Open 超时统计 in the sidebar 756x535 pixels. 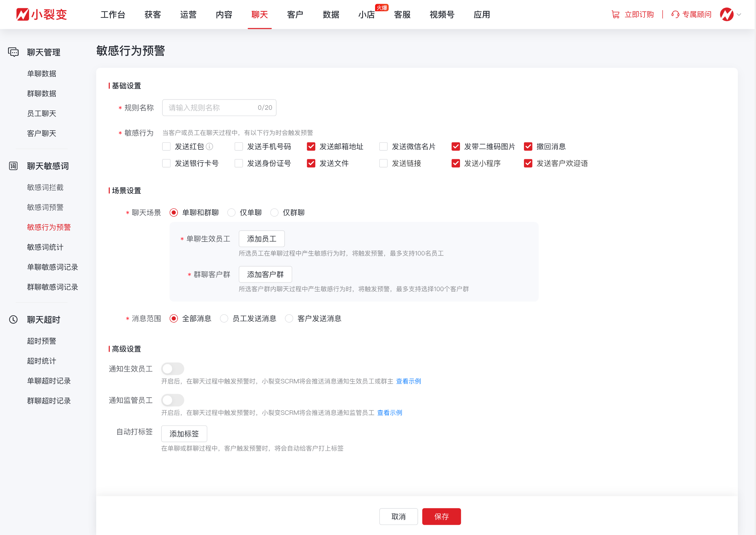41,361
